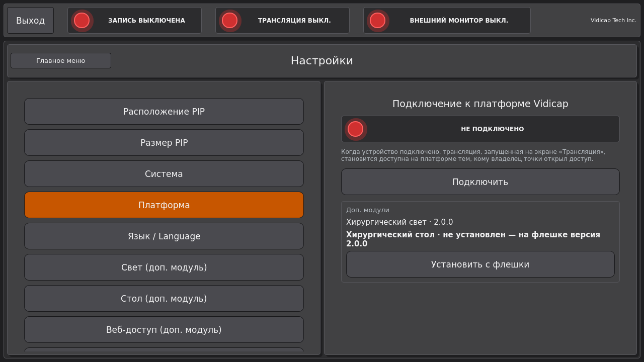The width and height of the screenshot is (644, 362).
Task: Select the Система settings section
Action: [164, 173]
